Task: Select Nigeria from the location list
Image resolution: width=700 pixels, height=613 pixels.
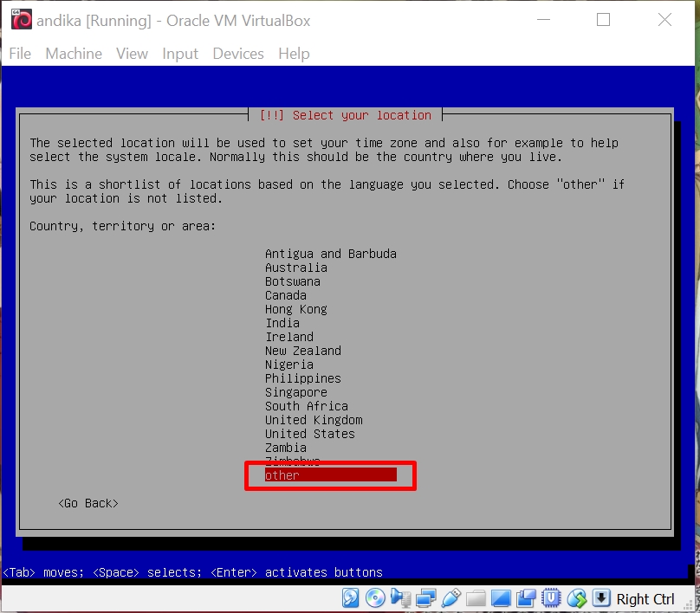Action: coord(289,365)
